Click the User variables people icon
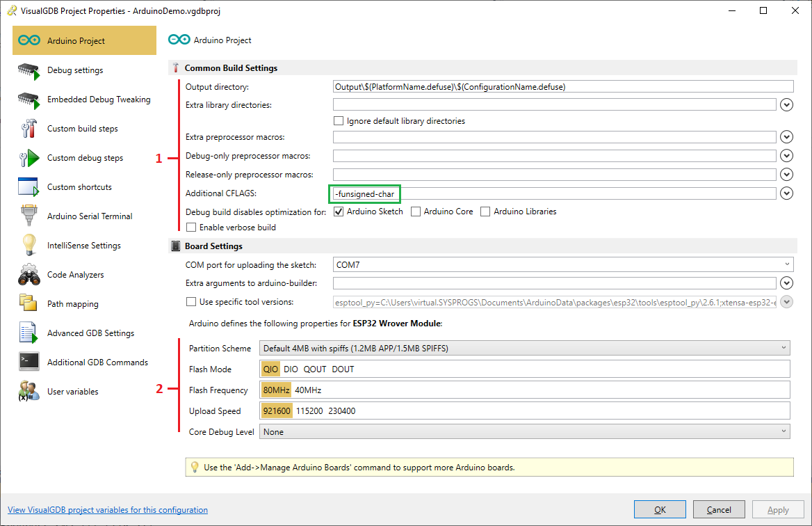Screen dimensions: 812x526 (x=29, y=391)
